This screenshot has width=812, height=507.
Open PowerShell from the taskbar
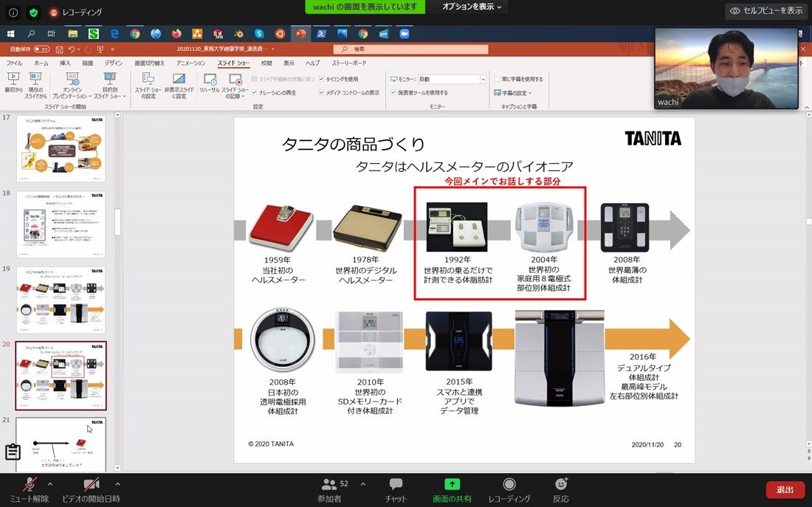(x=322, y=34)
